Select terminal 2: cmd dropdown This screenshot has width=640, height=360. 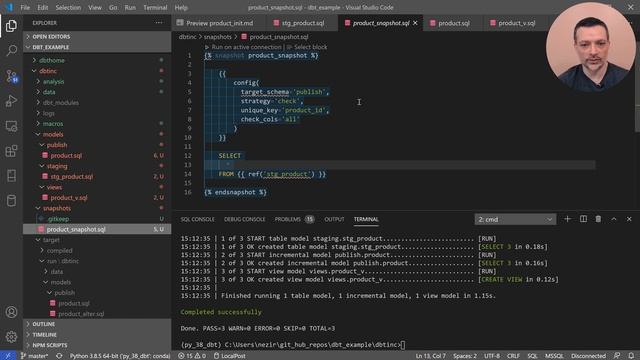click(x=515, y=220)
